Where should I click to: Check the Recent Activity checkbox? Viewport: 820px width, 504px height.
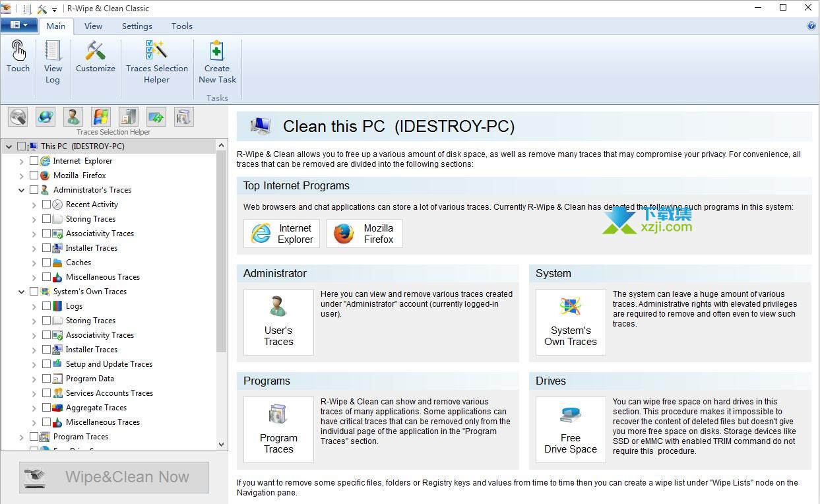click(47, 205)
